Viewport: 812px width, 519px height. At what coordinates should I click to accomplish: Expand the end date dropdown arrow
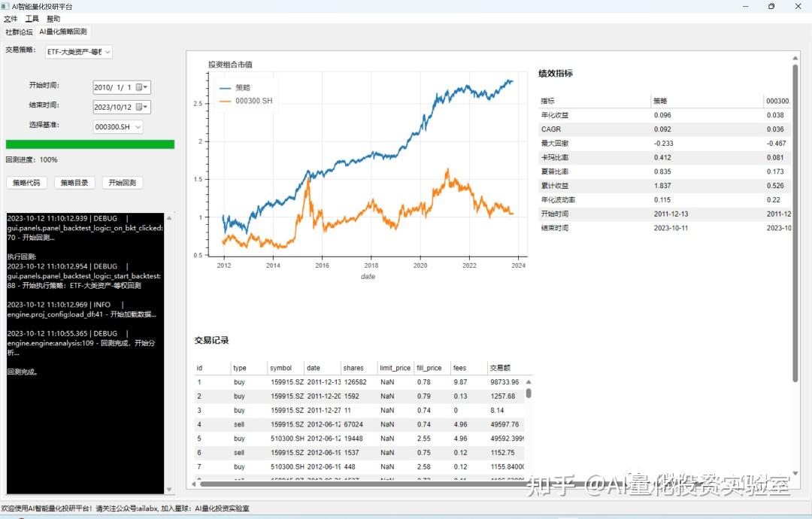(x=144, y=107)
